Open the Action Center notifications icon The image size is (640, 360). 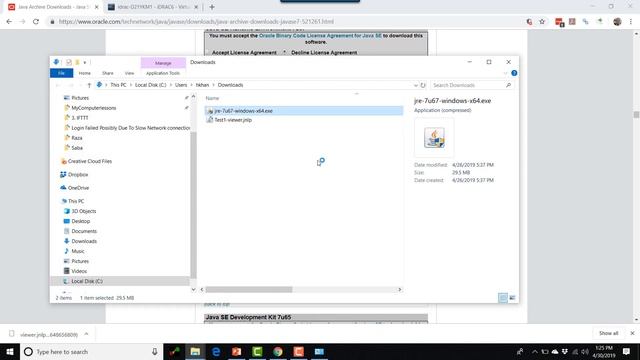tap(627, 351)
